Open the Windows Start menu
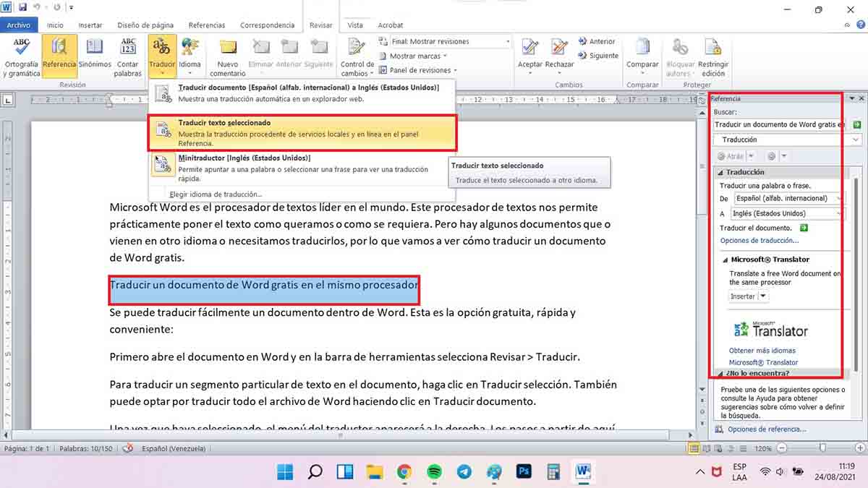This screenshot has width=868, height=488. click(285, 472)
